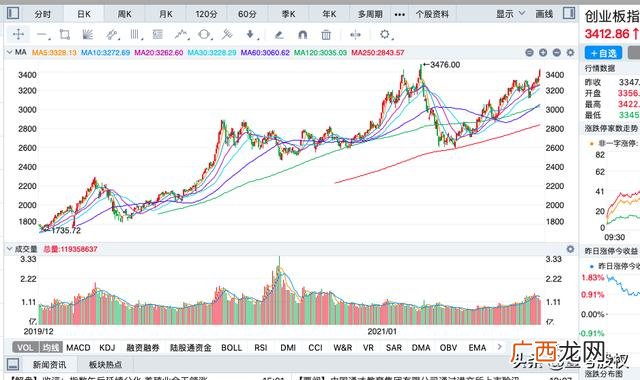Switch to 年K yearly chart tab
The height and width of the screenshot is (380, 640).
point(329,14)
